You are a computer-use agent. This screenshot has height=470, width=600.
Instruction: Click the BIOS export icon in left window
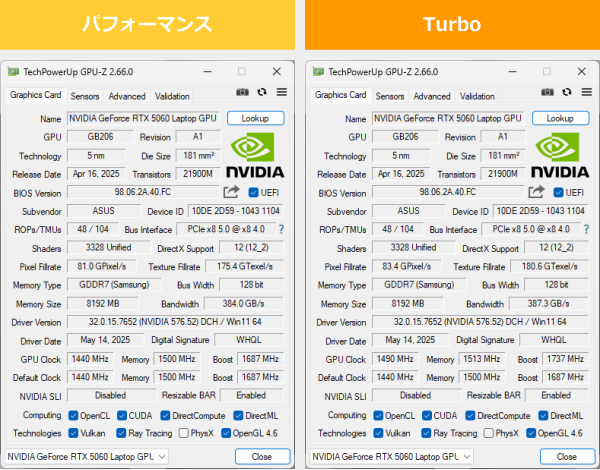232,192
